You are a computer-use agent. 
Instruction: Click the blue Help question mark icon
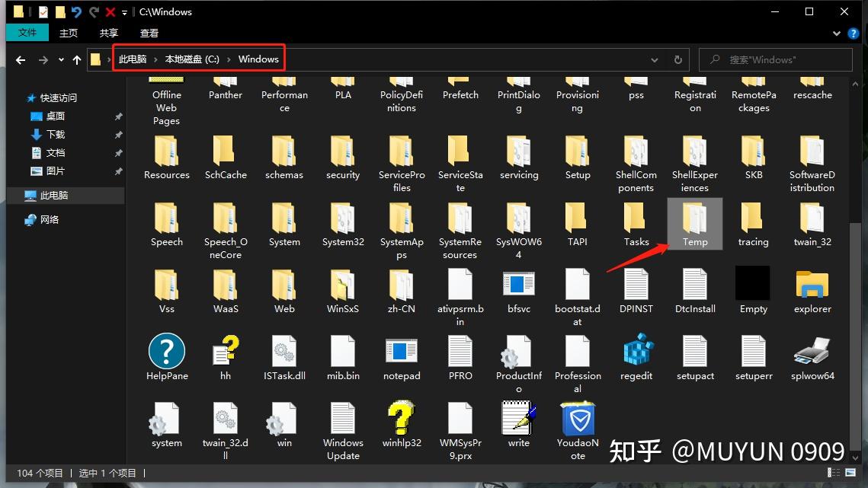[x=854, y=33]
